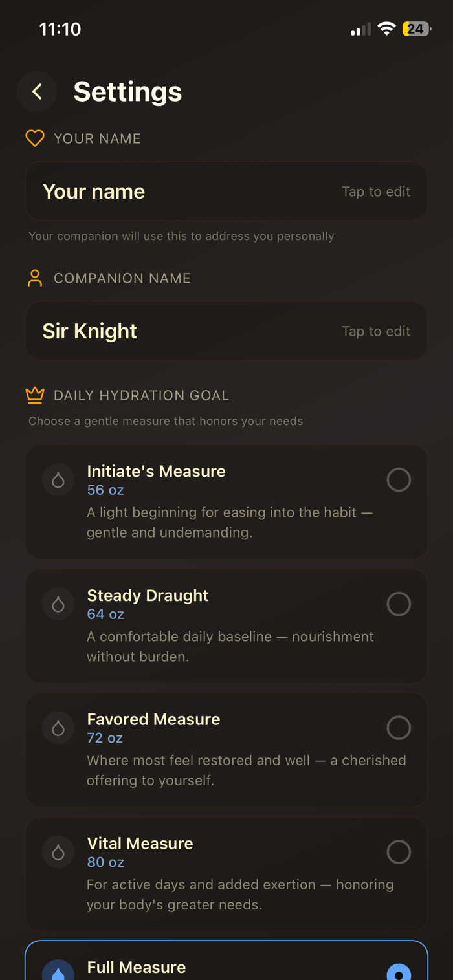453x980 pixels.
Task: Edit the Your name field
Action: pyautogui.click(x=226, y=191)
